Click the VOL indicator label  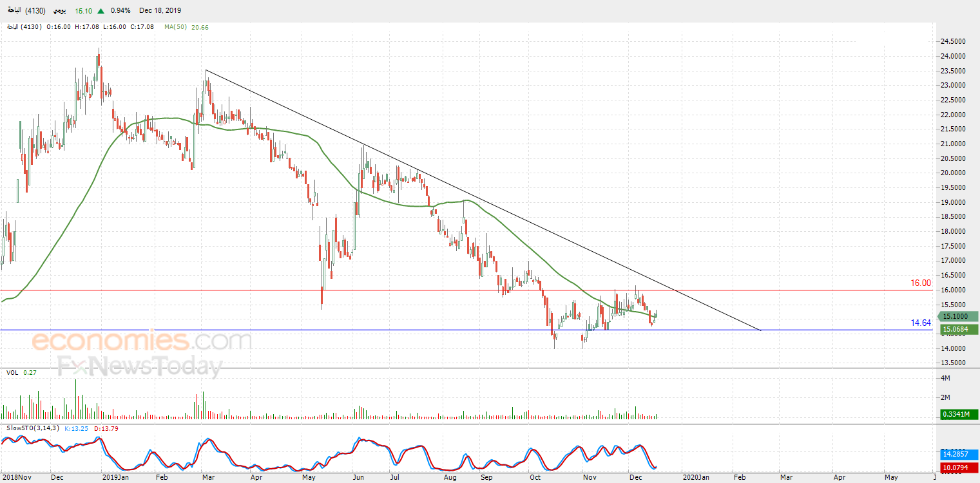click(x=12, y=372)
